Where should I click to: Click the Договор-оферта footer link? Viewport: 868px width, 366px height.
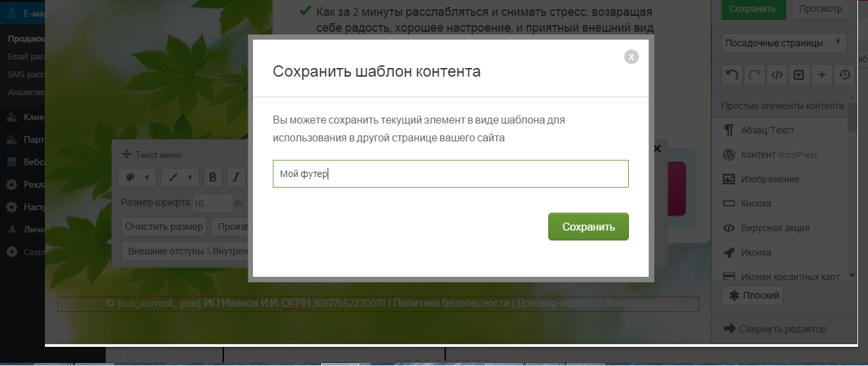[x=556, y=303]
